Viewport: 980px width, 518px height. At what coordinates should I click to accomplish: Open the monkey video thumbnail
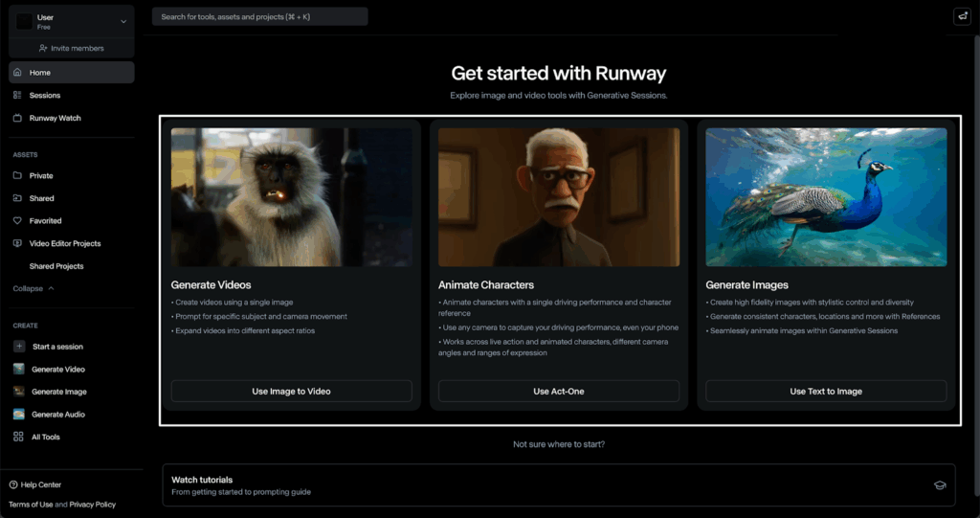[x=291, y=197]
